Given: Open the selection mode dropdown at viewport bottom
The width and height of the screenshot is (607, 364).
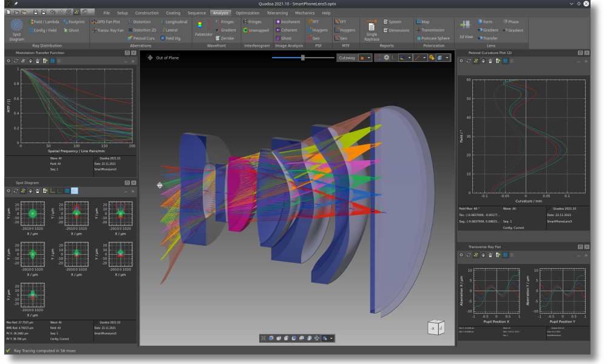Looking at the screenshot, I should [x=331, y=338].
